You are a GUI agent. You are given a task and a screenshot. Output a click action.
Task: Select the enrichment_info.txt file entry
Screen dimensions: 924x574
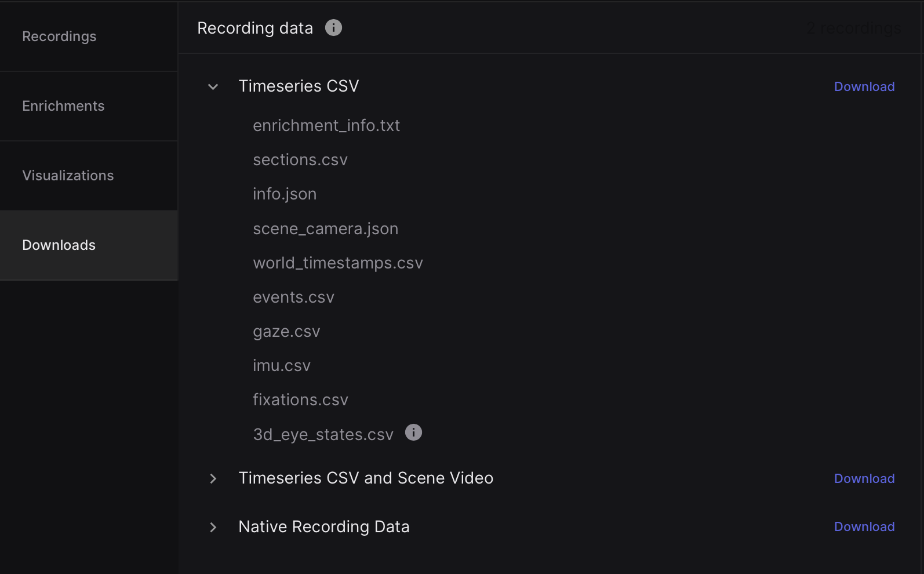[x=326, y=126]
